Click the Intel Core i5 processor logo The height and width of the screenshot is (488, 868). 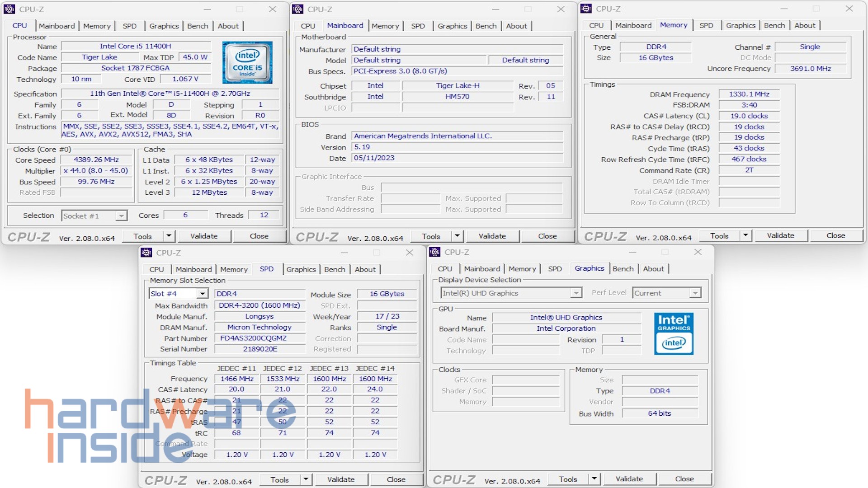(247, 62)
